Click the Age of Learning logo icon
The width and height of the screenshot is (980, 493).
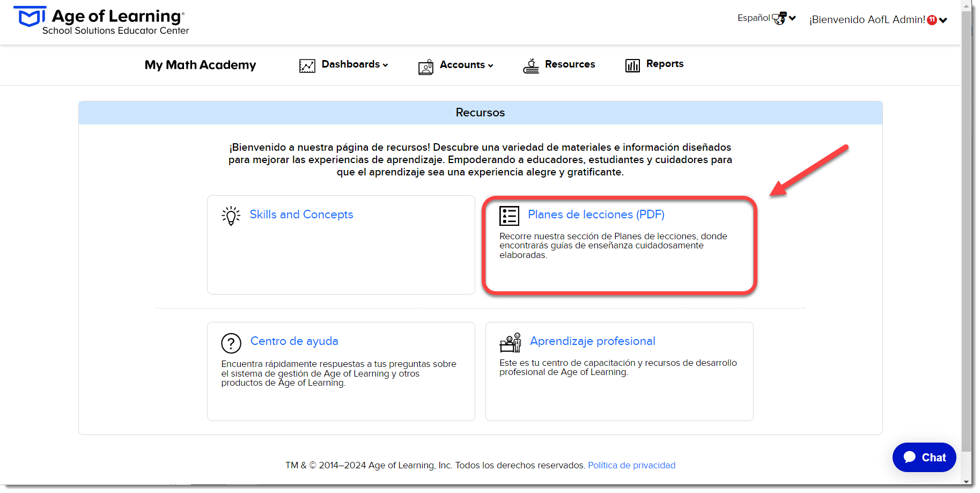(x=30, y=17)
